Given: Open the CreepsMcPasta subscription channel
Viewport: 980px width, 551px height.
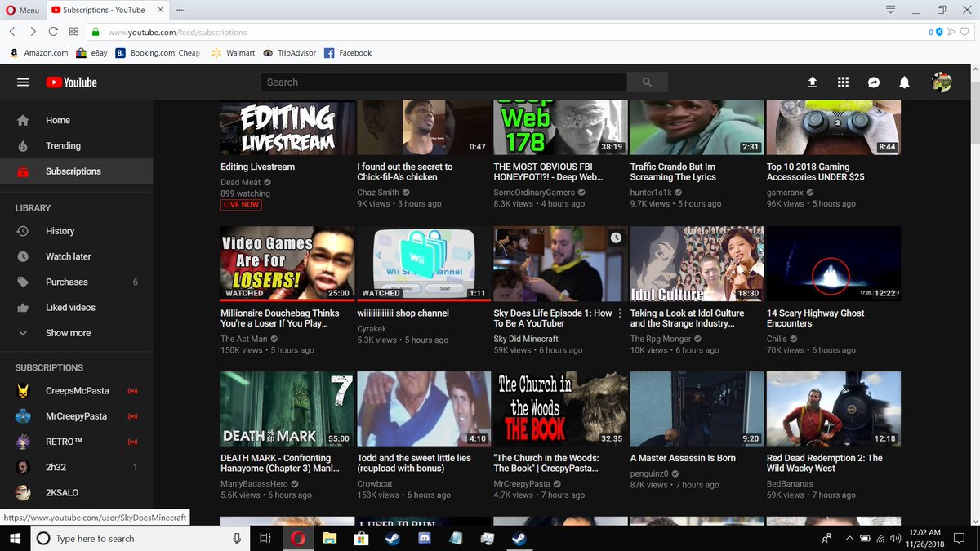Looking at the screenshot, I should 76,391.
